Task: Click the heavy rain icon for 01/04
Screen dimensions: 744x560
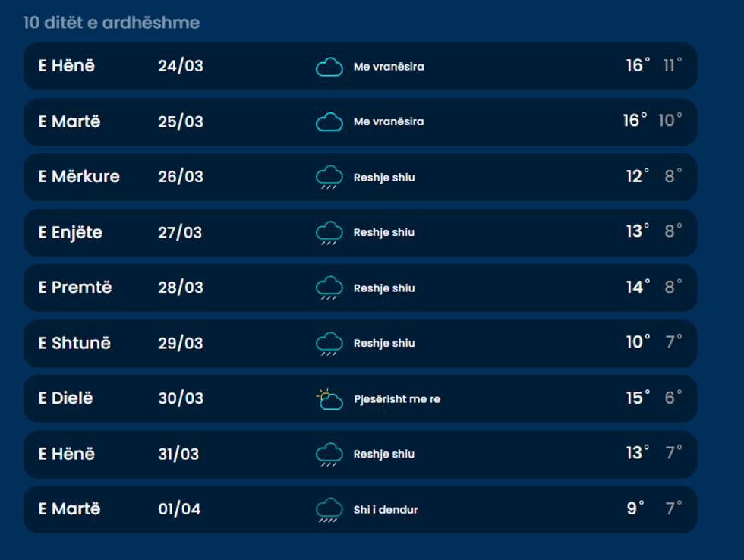Action: (329, 509)
